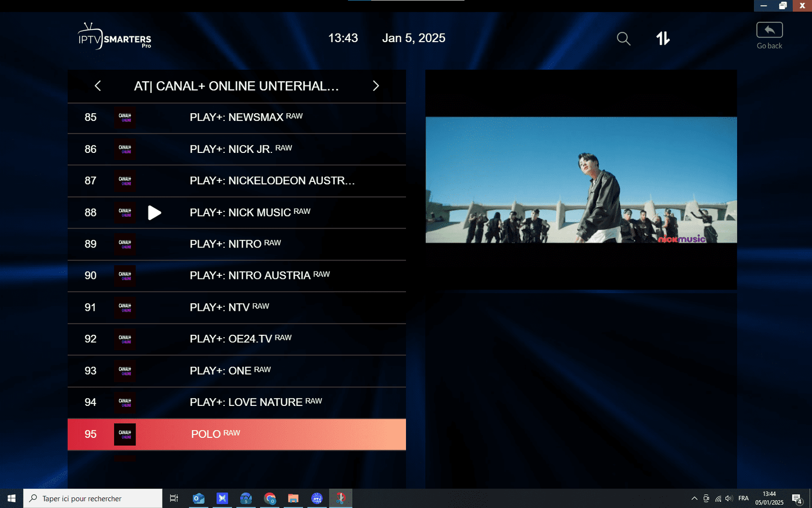Click Canal+ logo of channel 87
812x508 pixels.
[x=125, y=181]
